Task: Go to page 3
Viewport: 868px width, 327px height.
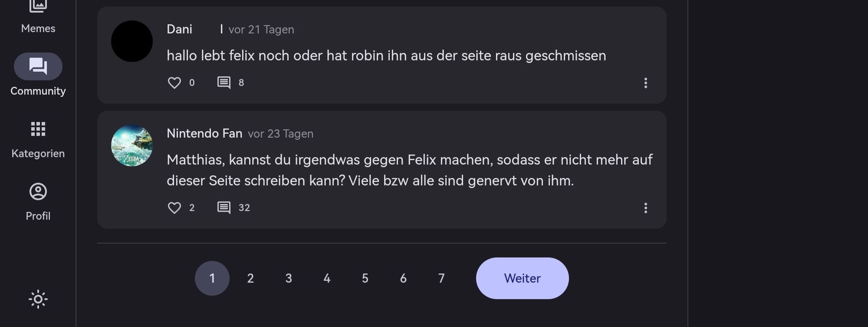Action: (x=288, y=278)
